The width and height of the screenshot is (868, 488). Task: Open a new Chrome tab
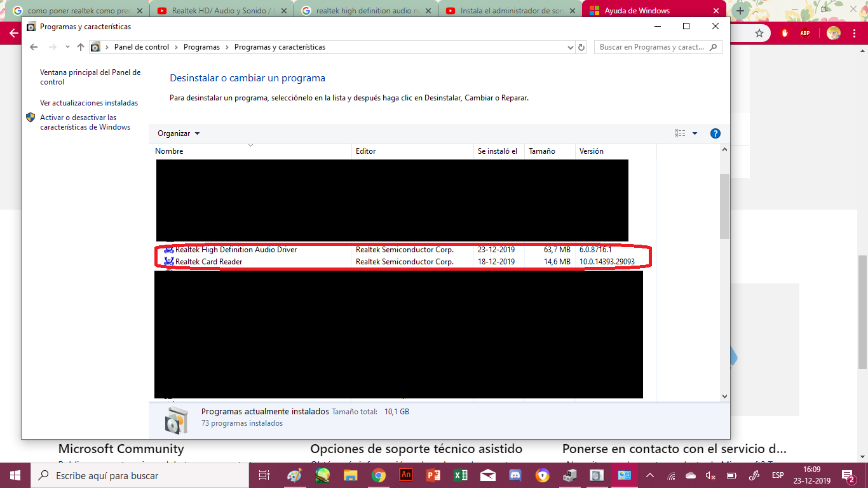[x=740, y=11]
